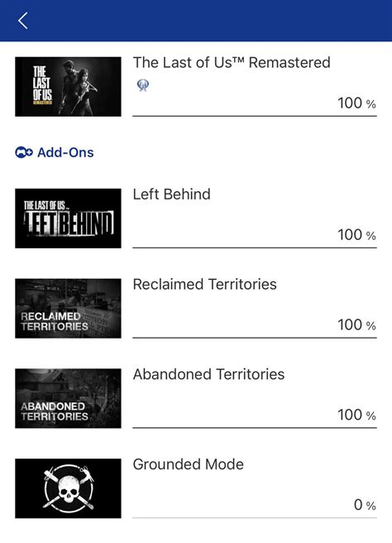Open the Reclaimed Territories thumbnail image
The width and height of the screenshot is (392, 543).
(68, 308)
